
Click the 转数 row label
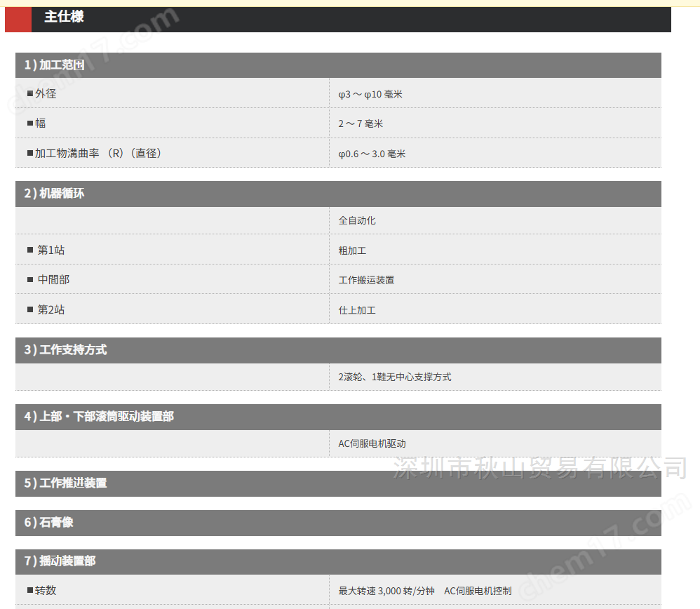click(46, 590)
